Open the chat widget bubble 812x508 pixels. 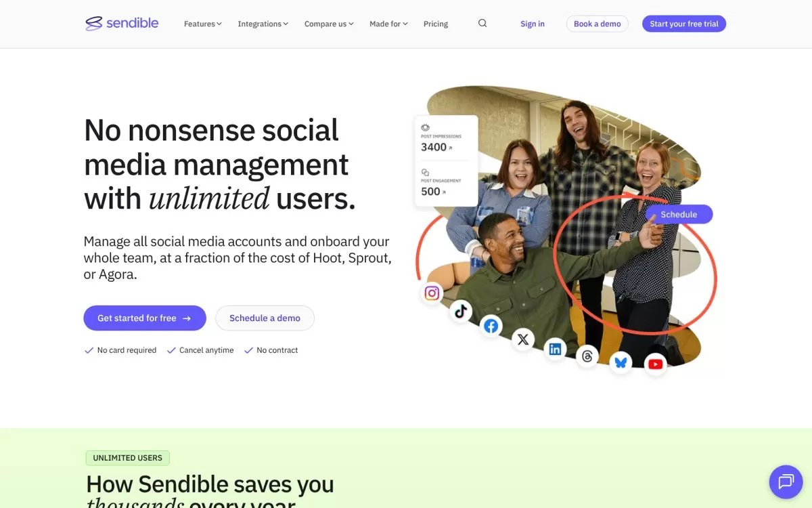click(x=786, y=482)
